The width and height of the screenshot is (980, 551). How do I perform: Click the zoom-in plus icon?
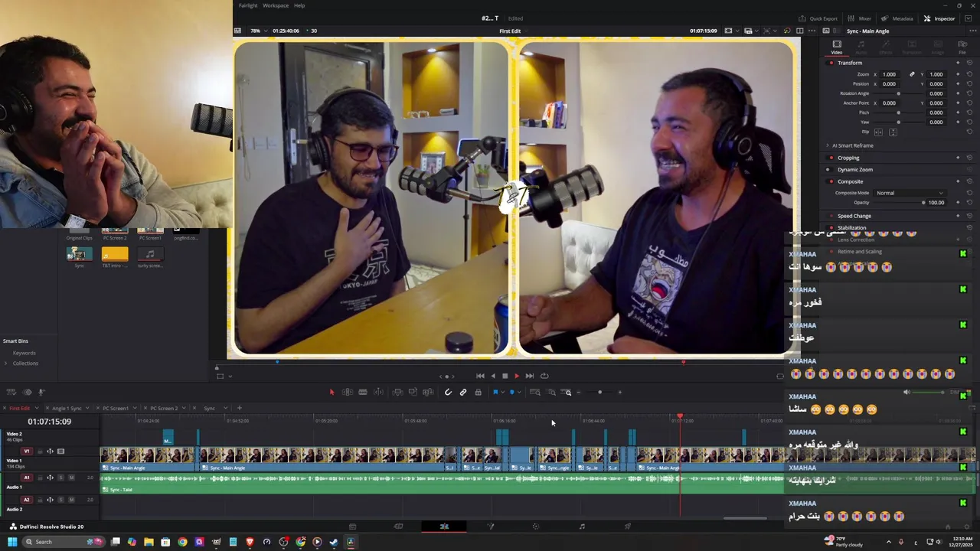[x=620, y=392]
